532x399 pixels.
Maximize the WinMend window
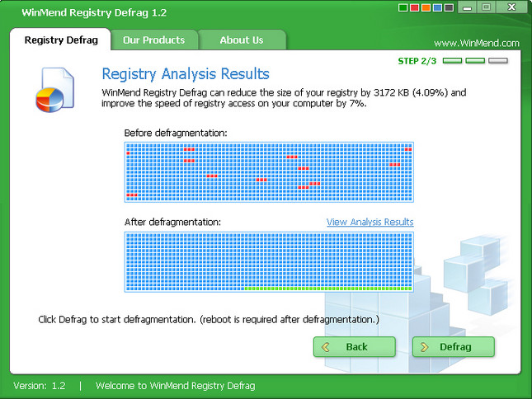click(486, 7)
